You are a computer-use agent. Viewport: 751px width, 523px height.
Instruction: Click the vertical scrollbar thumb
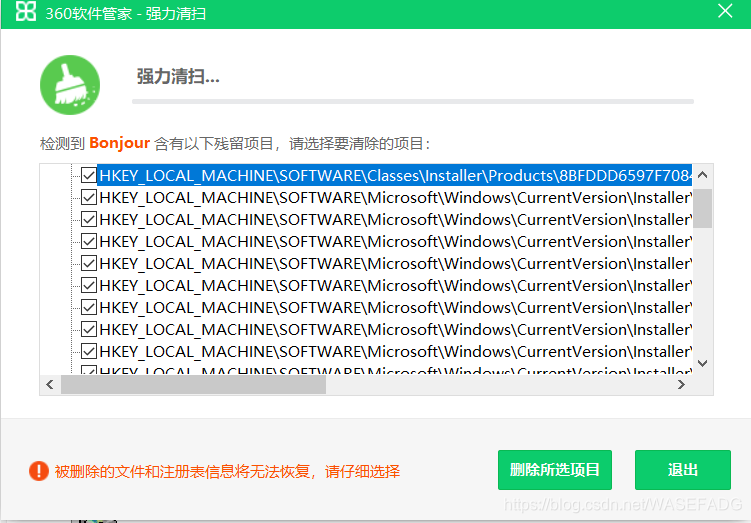click(x=703, y=208)
